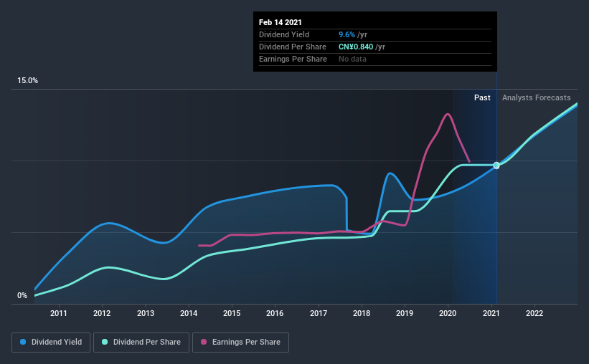This screenshot has height=364, width=589.
Task: Click the pink Earnings Per Share legend dot
Action: click(x=204, y=342)
